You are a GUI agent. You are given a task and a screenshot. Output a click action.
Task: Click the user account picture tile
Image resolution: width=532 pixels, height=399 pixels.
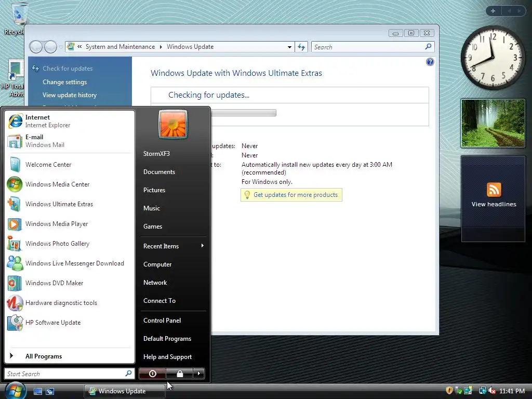click(x=172, y=124)
